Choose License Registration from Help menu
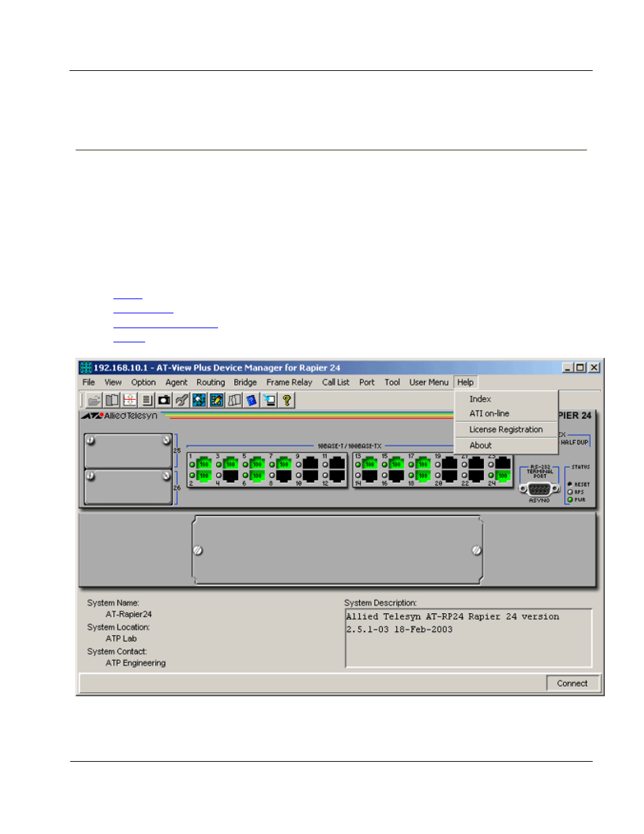Image resolution: width=644 pixels, height=834 pixels. 506,429
